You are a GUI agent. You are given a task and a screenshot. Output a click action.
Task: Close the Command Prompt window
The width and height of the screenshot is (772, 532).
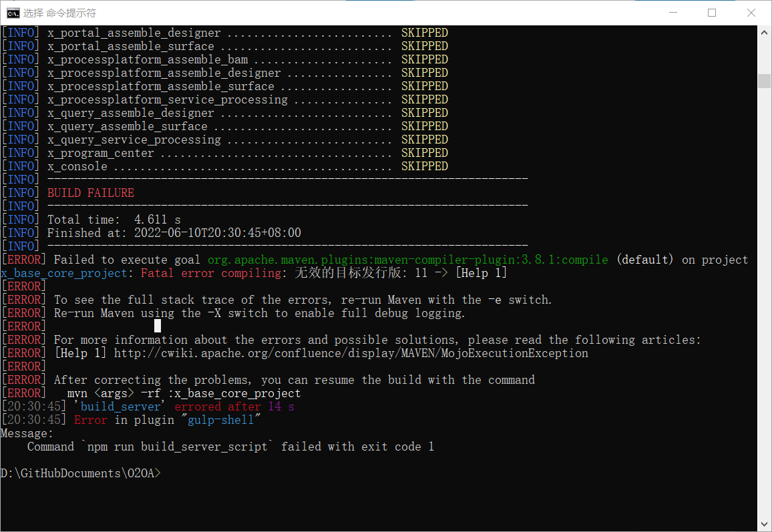click(x=751, y=13)
